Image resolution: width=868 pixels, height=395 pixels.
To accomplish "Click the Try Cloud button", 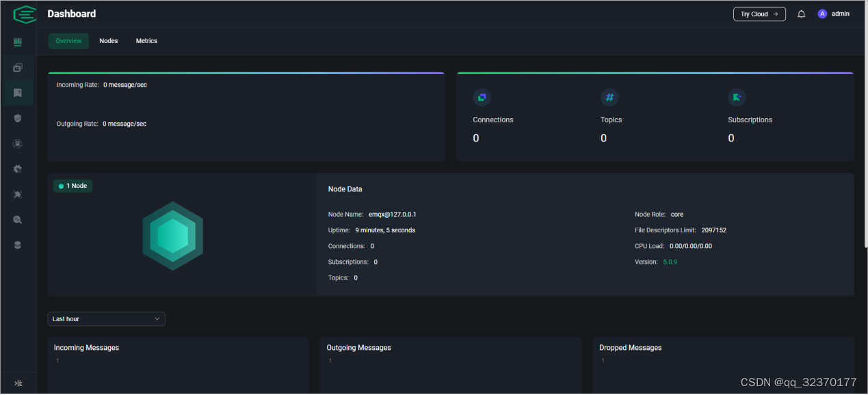I will click(759, 14).
